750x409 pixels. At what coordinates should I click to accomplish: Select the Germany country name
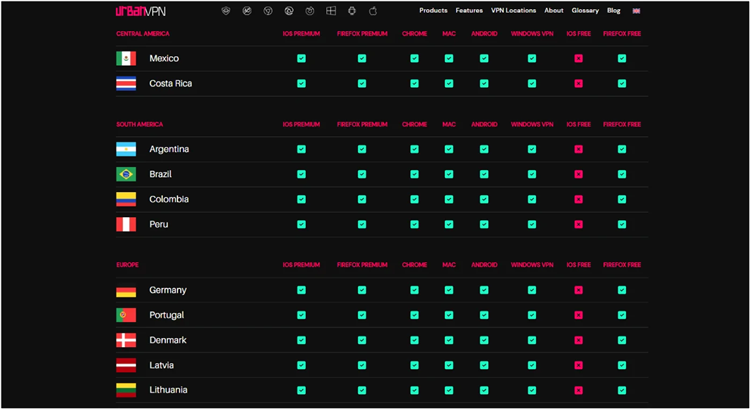(x=168, y=290)
